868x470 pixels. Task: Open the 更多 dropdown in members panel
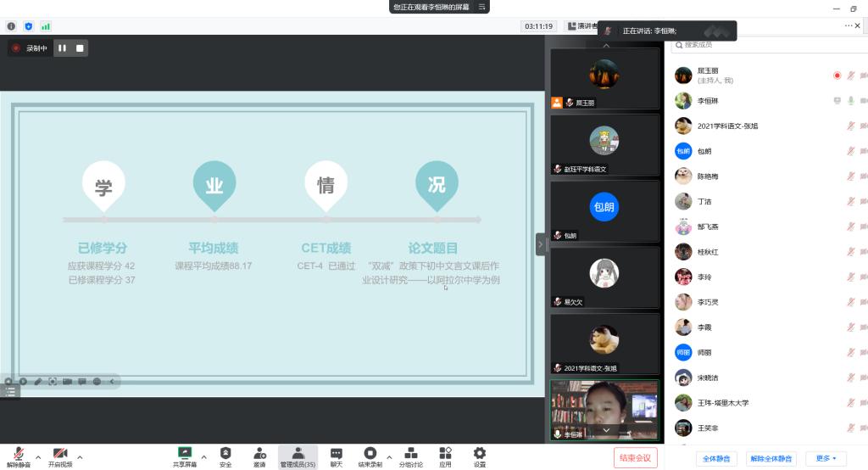826,459
